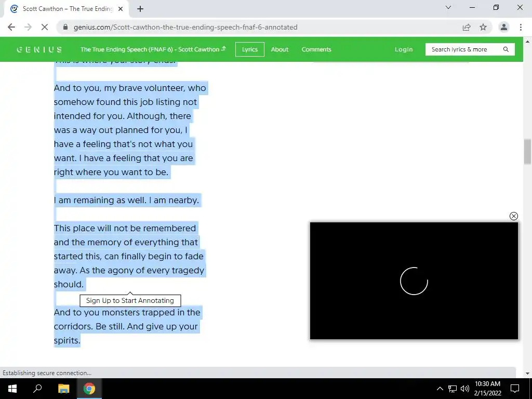Click lyric line "I am remaining as well. I am nearby."

[127, 200]
